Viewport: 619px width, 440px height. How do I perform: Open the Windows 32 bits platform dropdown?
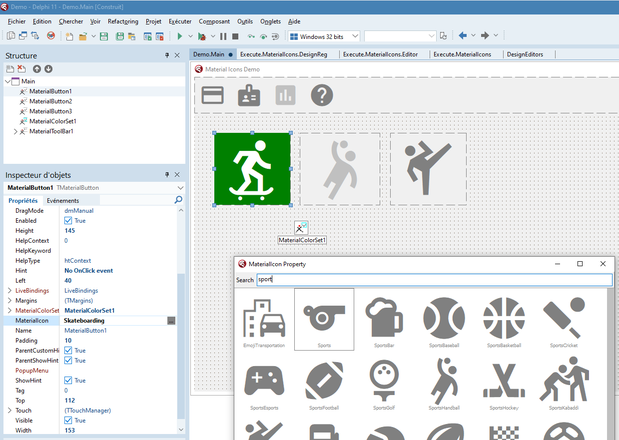pos(355,36)
